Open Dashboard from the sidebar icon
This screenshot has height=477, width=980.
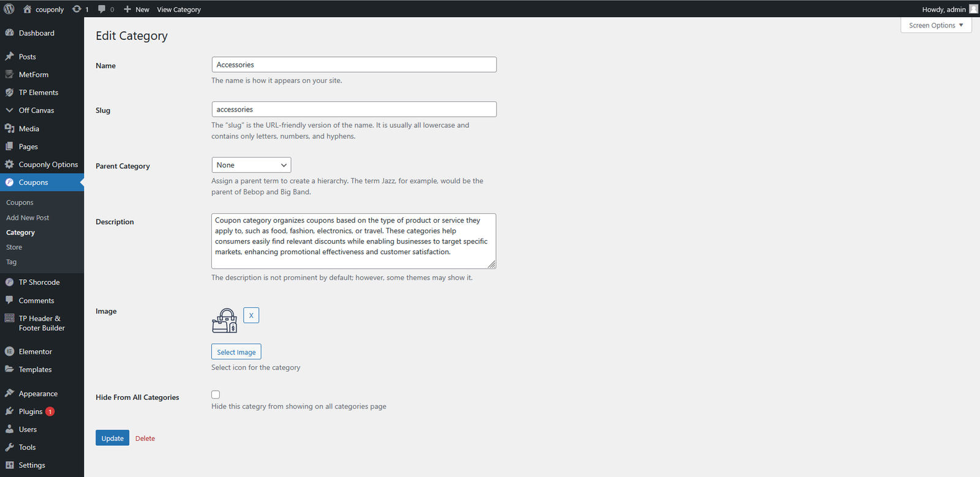pos(10,33)
